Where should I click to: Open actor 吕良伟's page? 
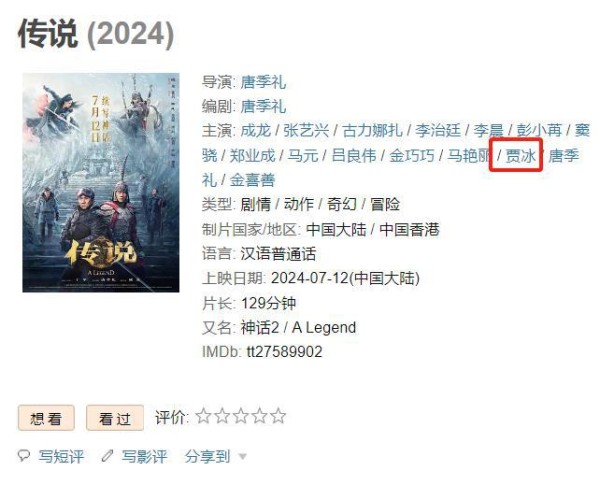(354, 156)
